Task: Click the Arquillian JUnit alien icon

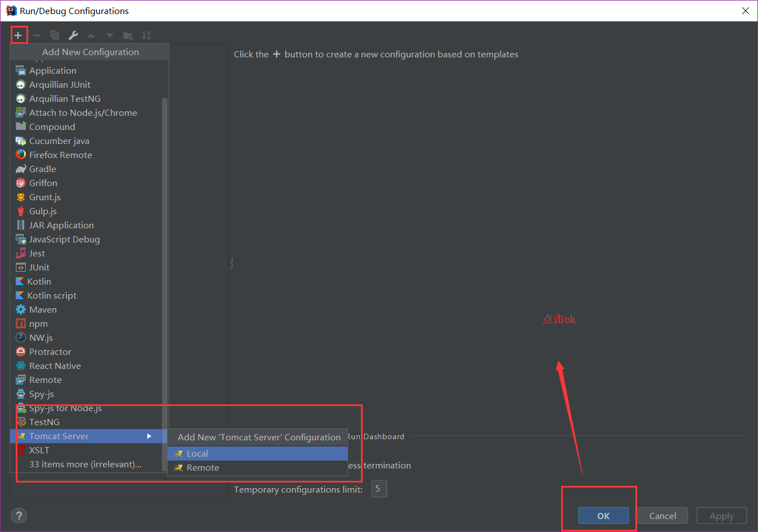Action: [21, 84]
